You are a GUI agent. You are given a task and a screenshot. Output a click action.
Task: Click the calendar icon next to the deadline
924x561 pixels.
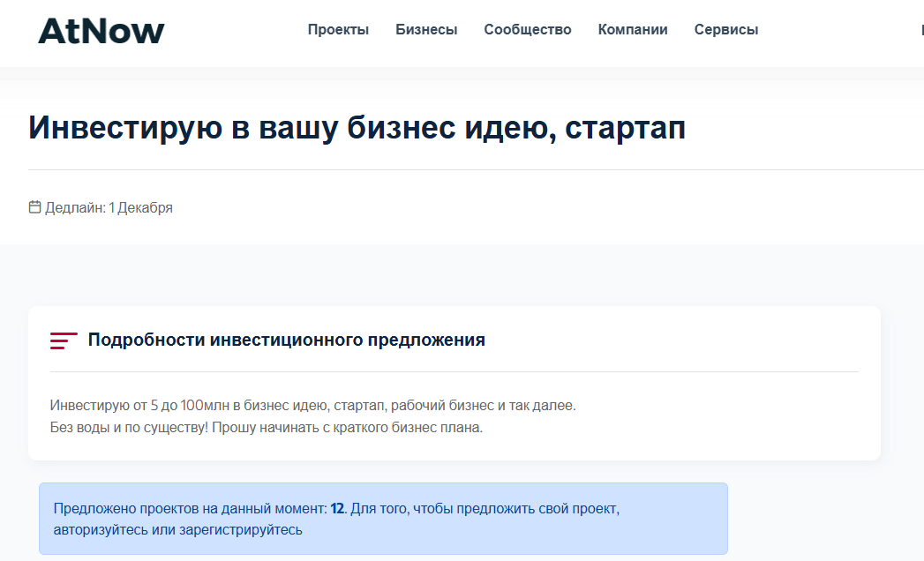34,206
